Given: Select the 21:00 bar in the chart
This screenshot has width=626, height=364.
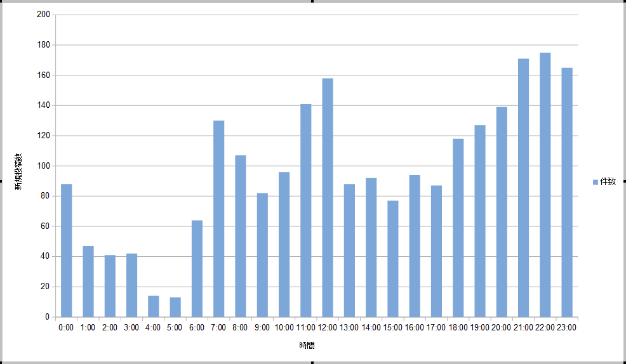Looking at the screenshot, I should click(523, 188).
